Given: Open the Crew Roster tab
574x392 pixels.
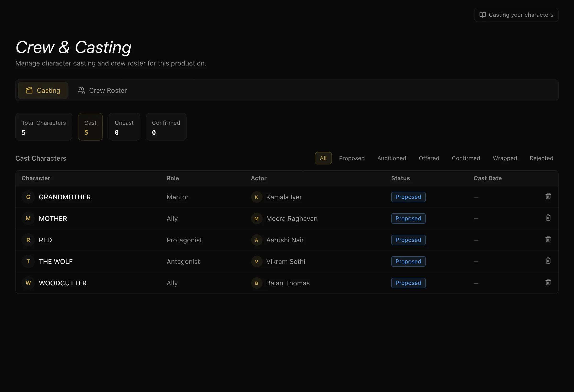Looking at the screenshot, I should coord(102,90).
